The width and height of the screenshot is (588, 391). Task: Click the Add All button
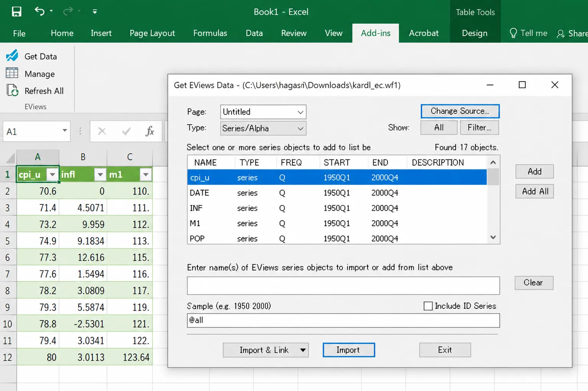(534, 191)
